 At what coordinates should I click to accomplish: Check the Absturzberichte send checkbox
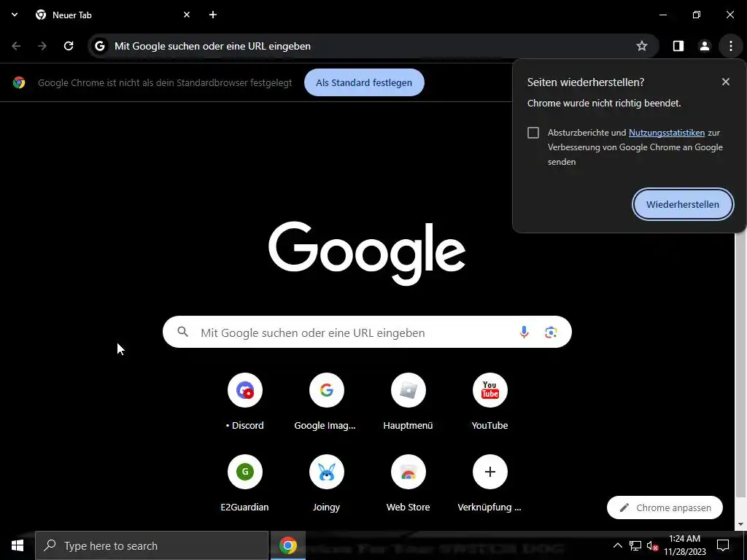point(533,133)
